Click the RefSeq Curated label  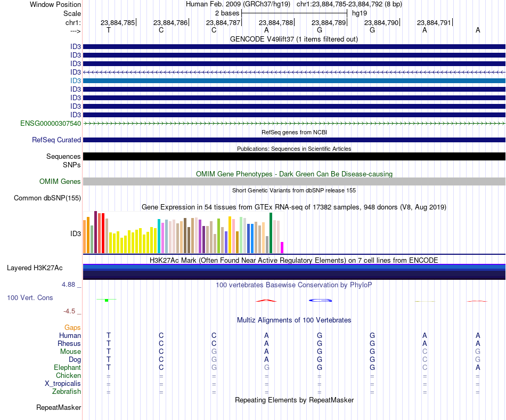(56, 140)
